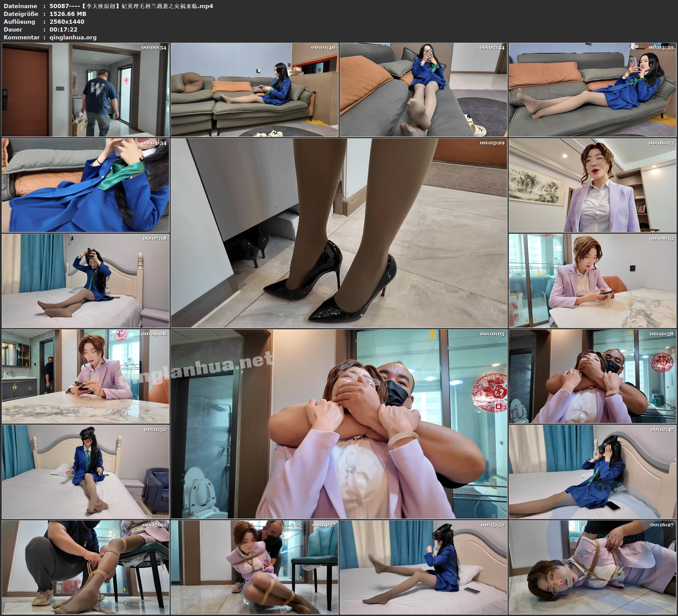Click the large high heels frame 00:05:29

click(x=339, y=233)
